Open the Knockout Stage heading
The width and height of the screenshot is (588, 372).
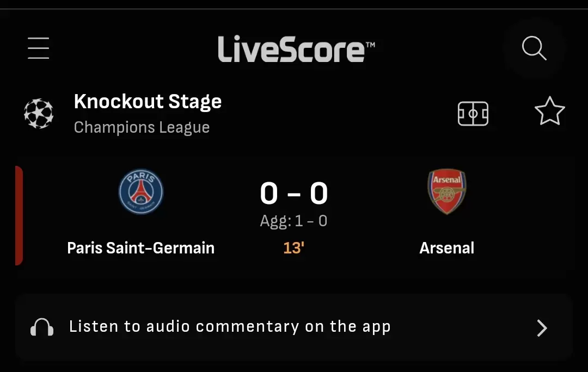[x=148, y=101]
